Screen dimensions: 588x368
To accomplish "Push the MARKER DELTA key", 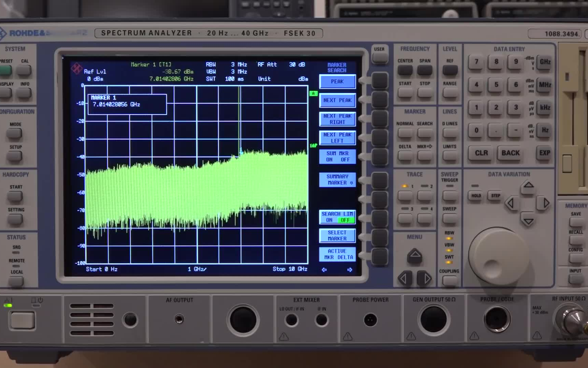I will (x=405, y=156).
